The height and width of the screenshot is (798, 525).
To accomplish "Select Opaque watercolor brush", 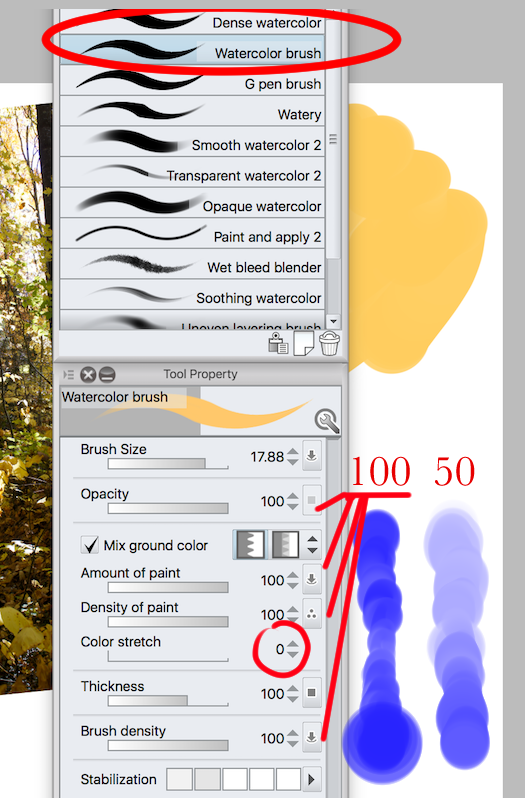I will (192, 203).
